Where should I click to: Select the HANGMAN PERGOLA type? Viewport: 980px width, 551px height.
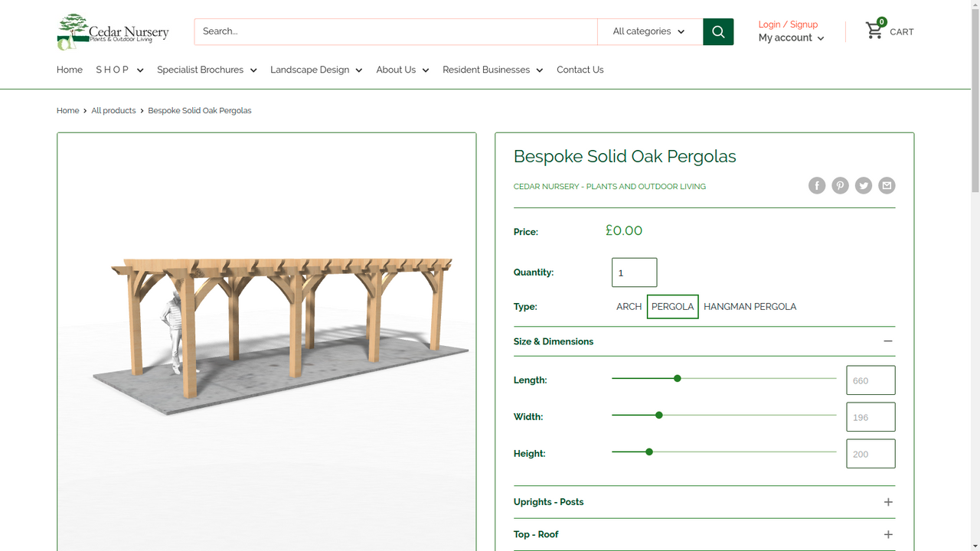750,306
